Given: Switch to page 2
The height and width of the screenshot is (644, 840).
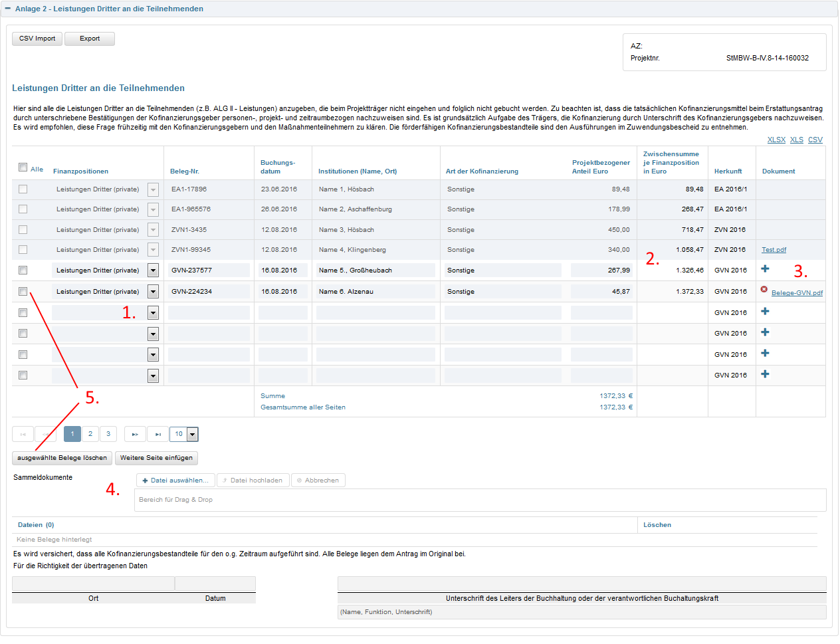Looking at the screenshot, I should pyautogui.click(x=90, y=434).
